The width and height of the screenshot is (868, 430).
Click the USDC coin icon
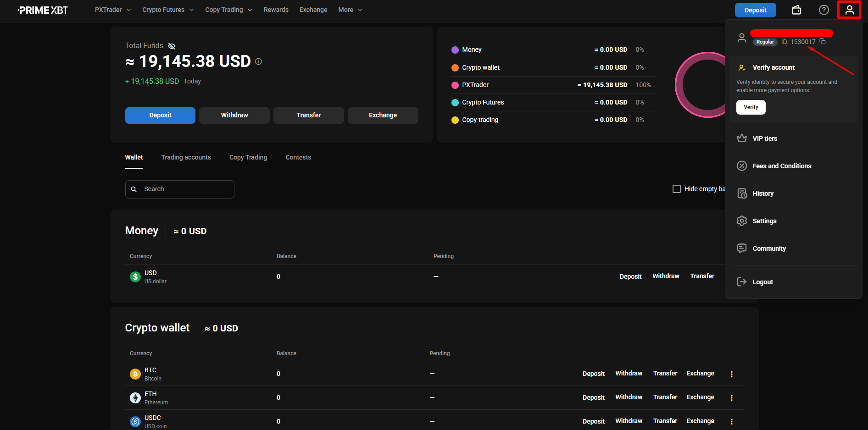(135, 422)
